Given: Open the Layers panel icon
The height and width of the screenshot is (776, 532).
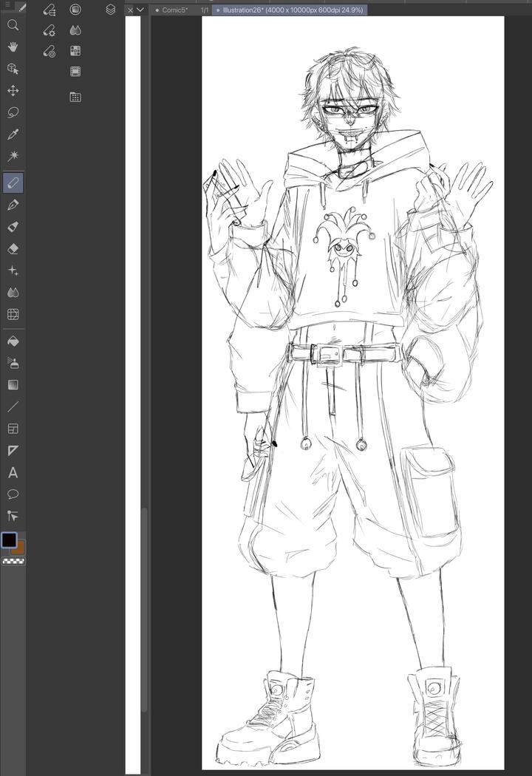Looking at the screenshot, I should (x=111, y=10).
